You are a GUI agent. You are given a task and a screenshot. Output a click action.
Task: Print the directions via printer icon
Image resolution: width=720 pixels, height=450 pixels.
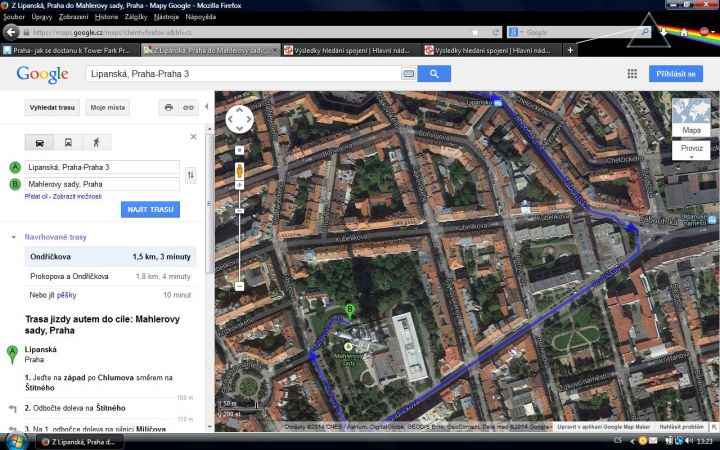click(x=169, y=107)
